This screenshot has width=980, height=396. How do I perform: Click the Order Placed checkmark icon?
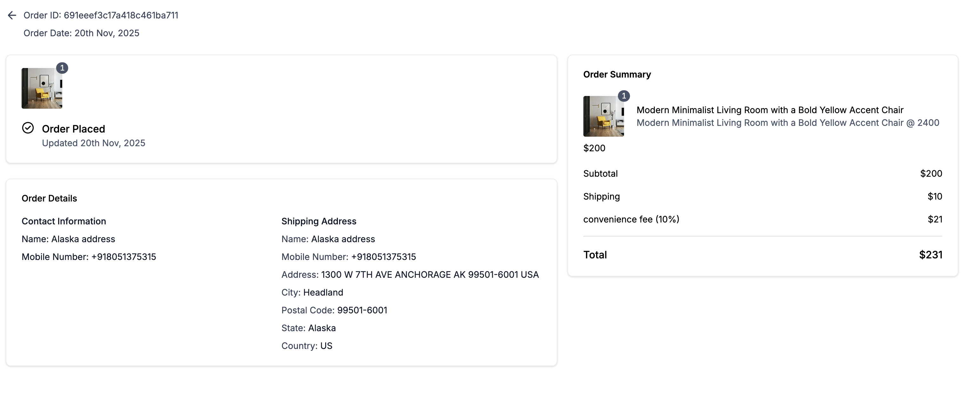click(28, 128)
